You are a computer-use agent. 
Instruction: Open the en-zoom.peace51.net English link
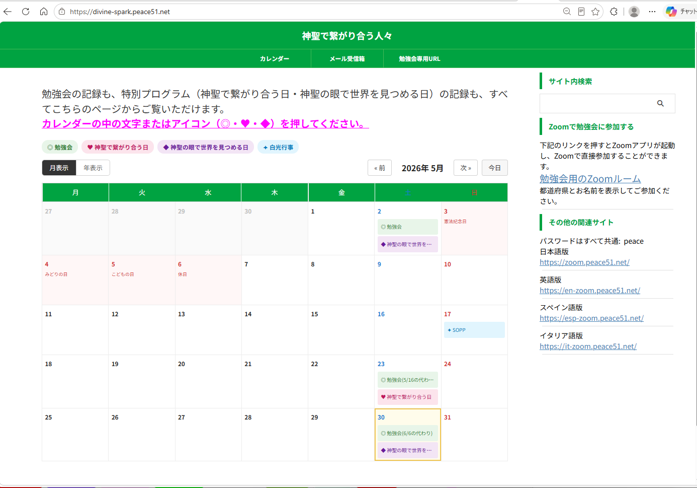(x=589, y=290)
